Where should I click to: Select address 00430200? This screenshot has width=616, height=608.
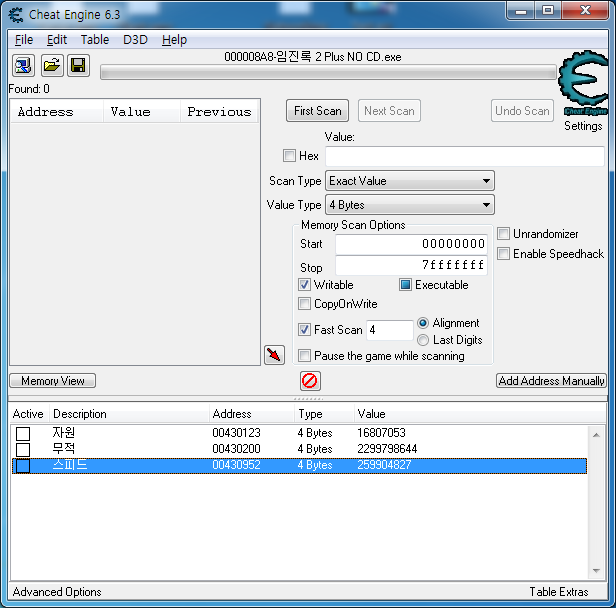(x=236, y=449)
